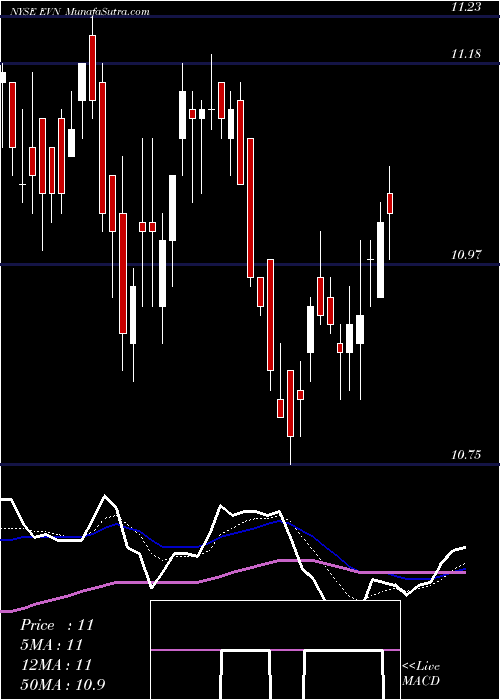The image size is (500, 700).
Task: Click the 11.18 price level label
Action: (x=466, y=54)
